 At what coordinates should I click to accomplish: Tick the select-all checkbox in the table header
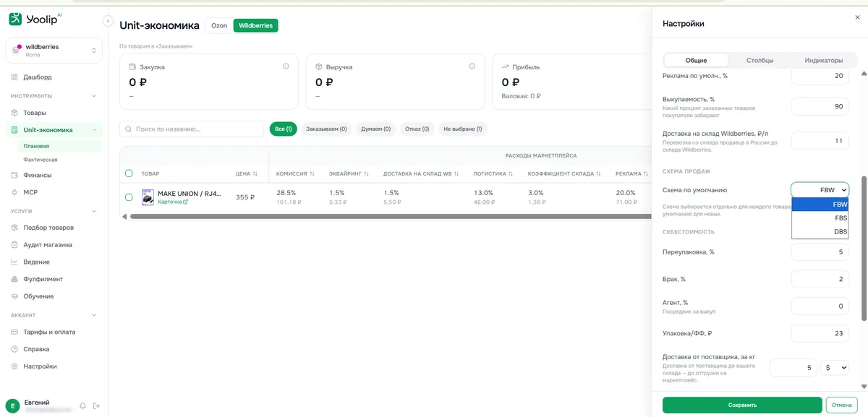(x=129, y=173)
